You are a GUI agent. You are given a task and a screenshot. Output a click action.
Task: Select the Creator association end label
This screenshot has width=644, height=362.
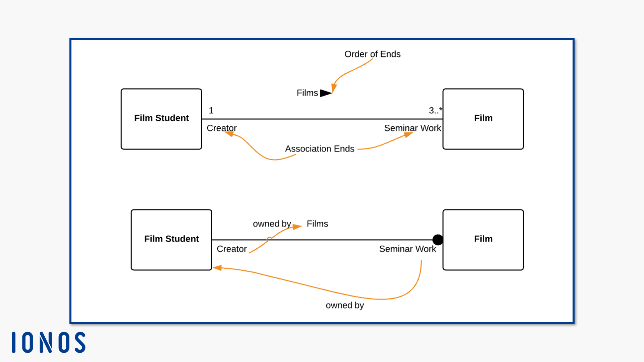pos(222,128)
